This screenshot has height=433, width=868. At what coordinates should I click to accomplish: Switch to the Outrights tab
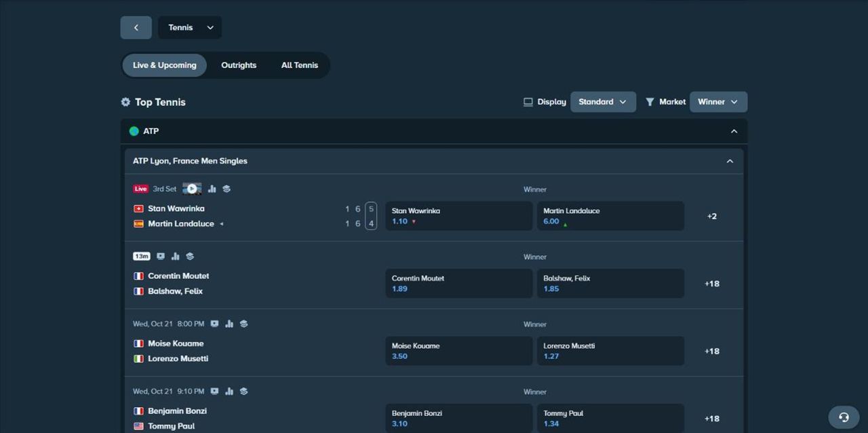239,65
